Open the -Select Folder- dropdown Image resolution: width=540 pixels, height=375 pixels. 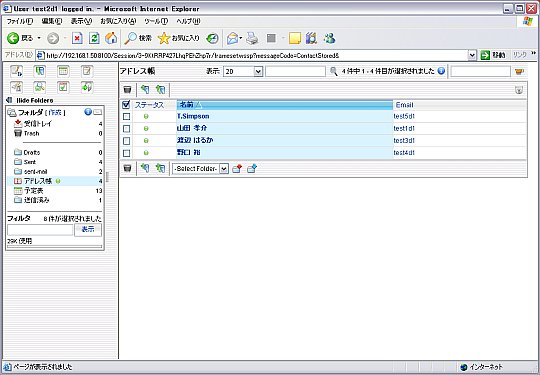pyautogui.click(x=200, y=169)
